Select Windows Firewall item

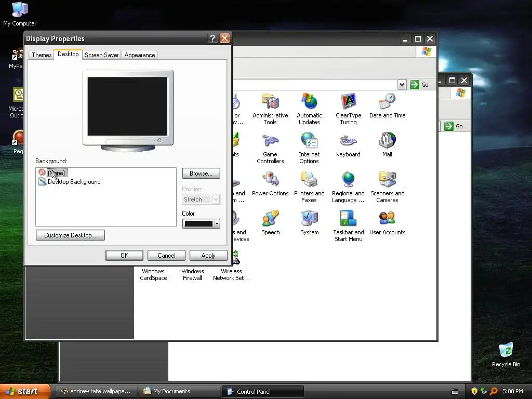click(192, 274)
